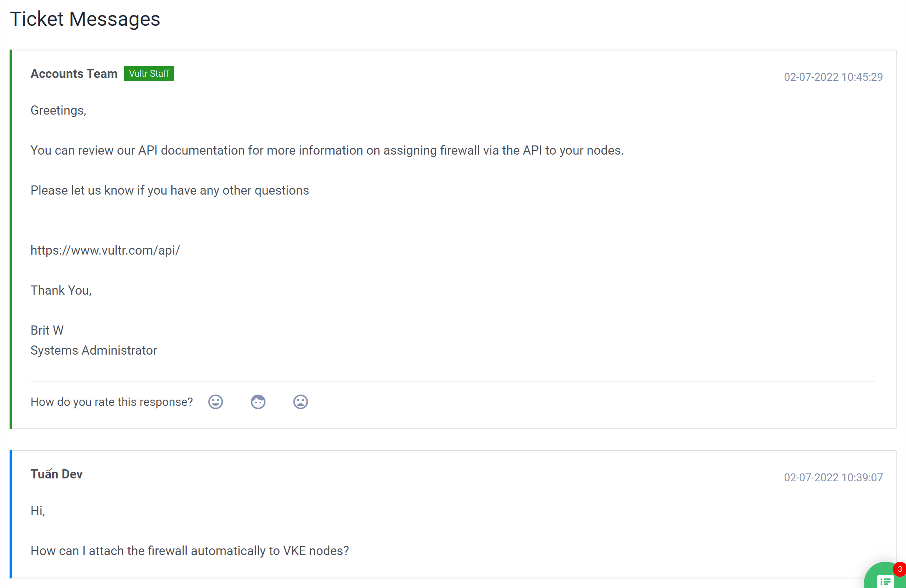This screenshot has height=588, width=906.
Task: Click the 10:39:07 message timestamp
Action: pos(833,478)
